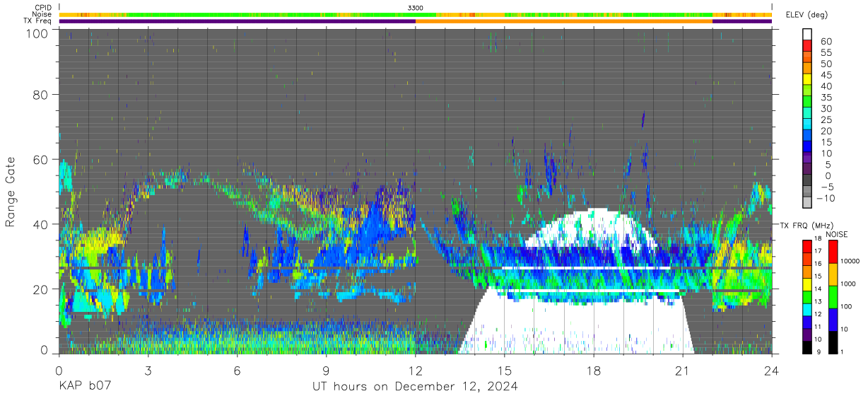Click the '60' label on ELEV colorbar
The height and width of the screenshot is (401, 868).
pyautogui.click(x=826, y=41)
